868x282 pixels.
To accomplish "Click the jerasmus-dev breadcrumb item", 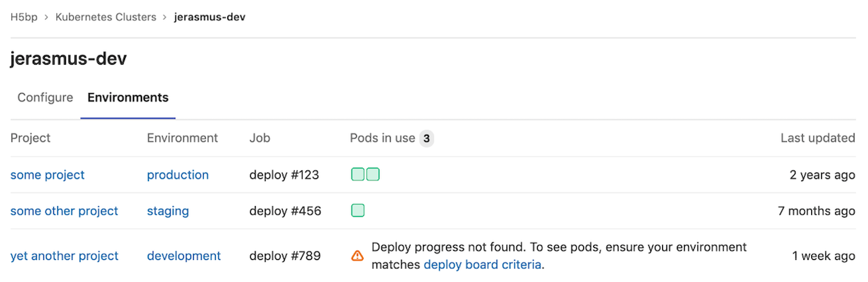I will 210,17.
